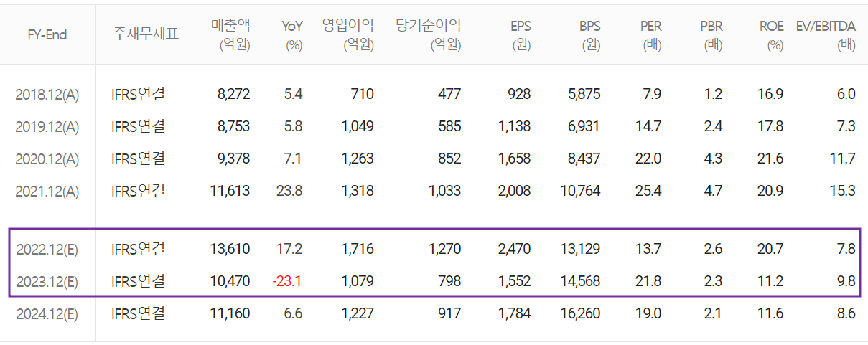Click net income 477 for 2018
The width and height of the screenshot is (868, 345).
point(449,94)
